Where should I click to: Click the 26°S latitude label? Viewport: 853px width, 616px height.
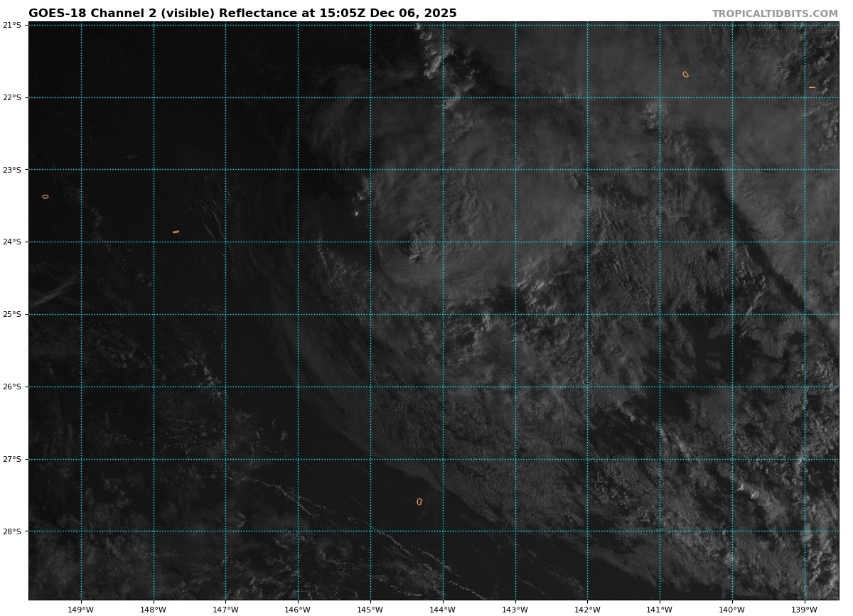tap(12, 387)
